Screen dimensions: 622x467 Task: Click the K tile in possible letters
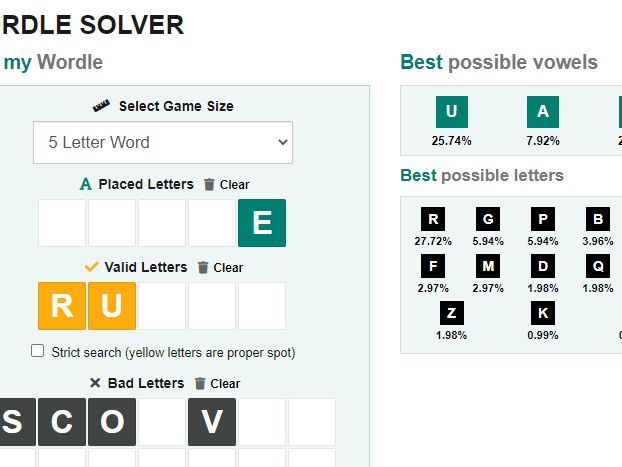543,312
